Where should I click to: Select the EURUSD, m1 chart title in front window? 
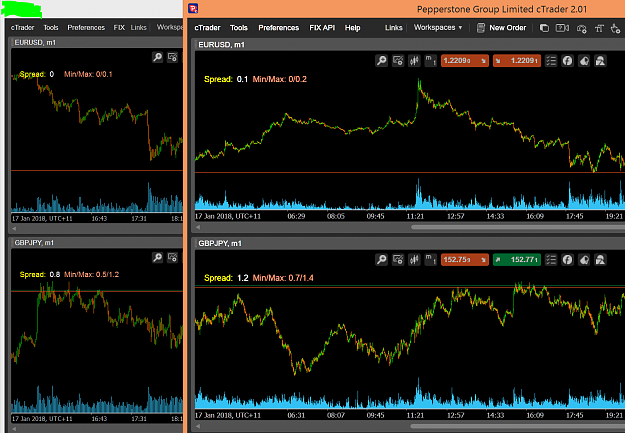221,45
